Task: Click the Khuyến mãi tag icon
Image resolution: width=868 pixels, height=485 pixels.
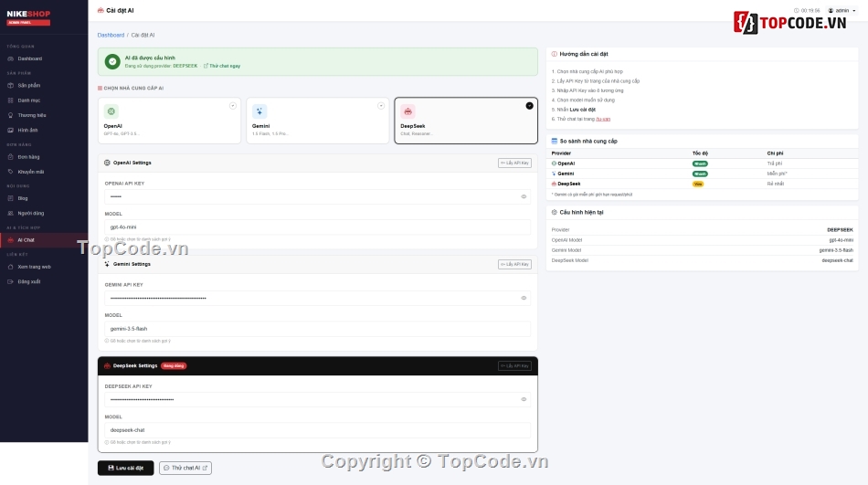Action: (11, 172)
